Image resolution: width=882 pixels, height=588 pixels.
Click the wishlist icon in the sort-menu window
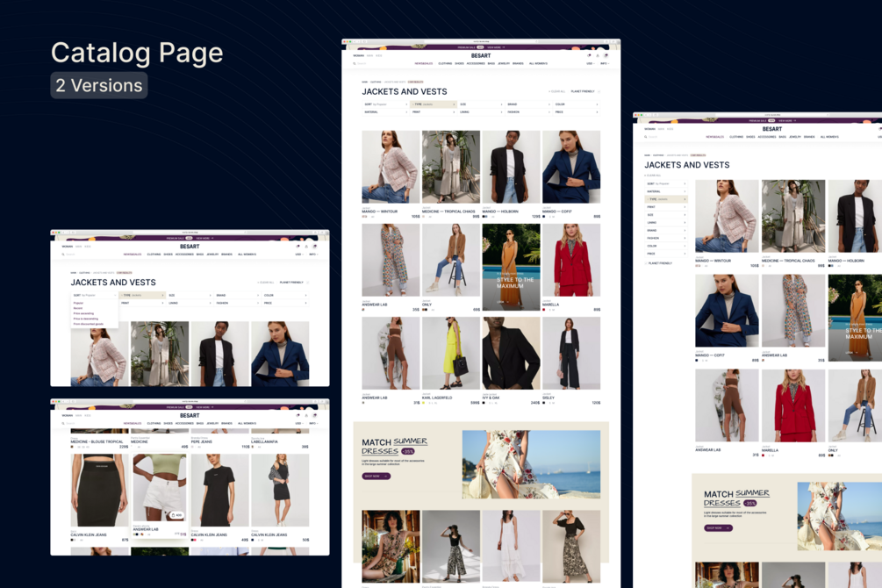[298, 247]
